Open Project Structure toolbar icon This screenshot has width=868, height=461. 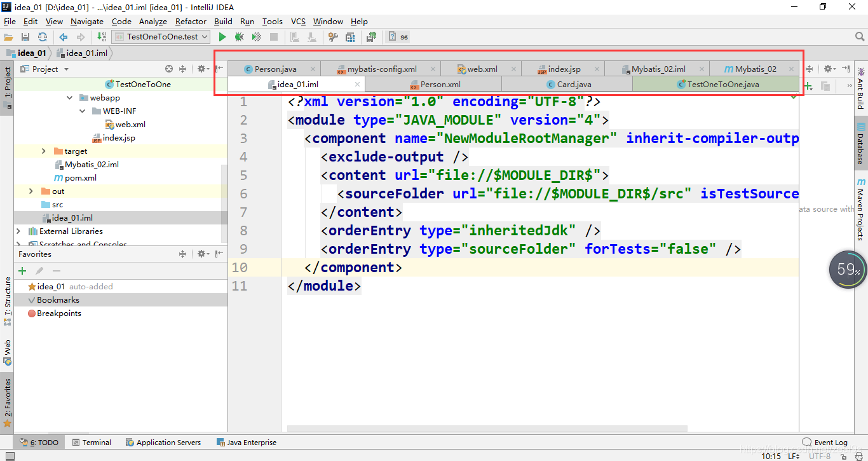tap(350, 37)
